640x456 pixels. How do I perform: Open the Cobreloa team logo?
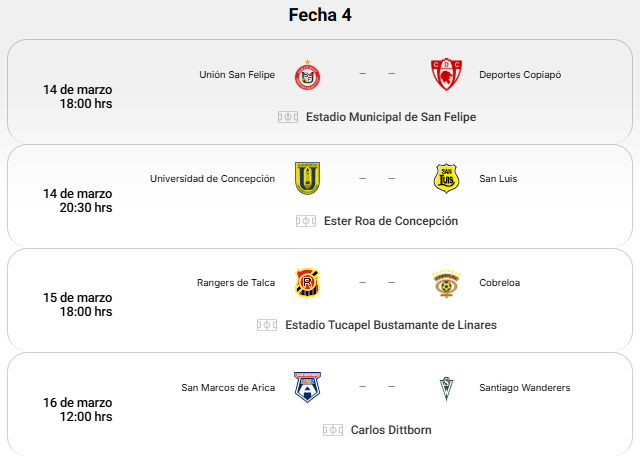pos(447,283)
